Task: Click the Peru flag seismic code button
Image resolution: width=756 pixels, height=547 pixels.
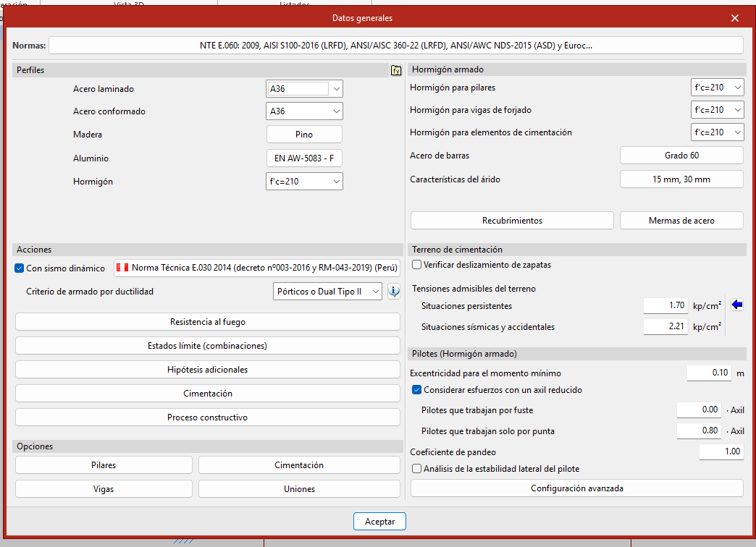Action: (257, 268)
